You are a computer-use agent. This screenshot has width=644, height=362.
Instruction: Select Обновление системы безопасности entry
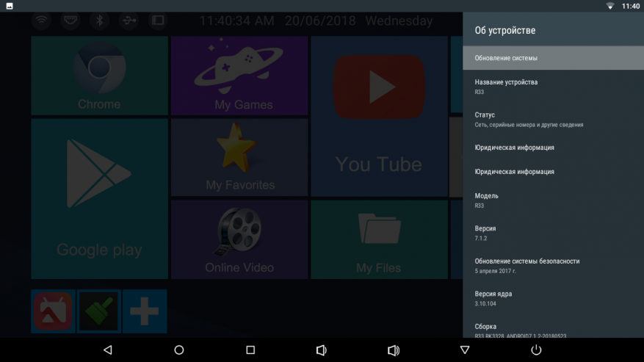point(553,265)
